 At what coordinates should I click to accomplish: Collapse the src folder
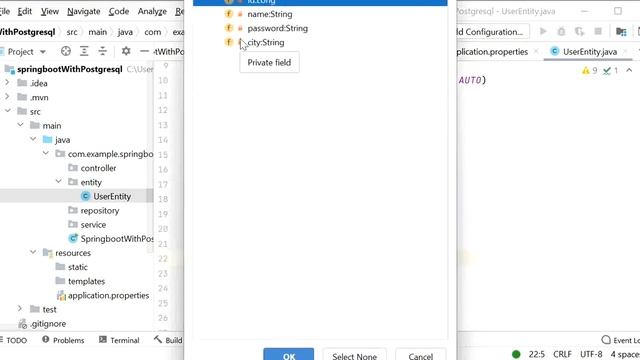point(8,111)
